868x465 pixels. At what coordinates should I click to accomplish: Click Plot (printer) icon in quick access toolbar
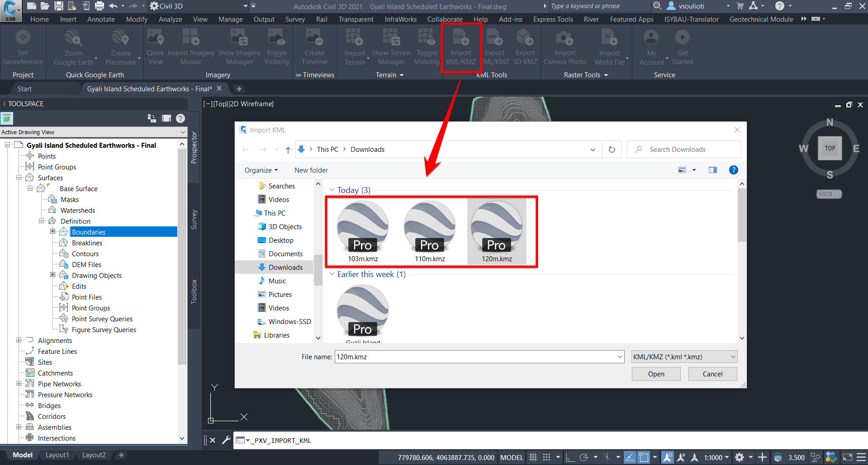100,6
